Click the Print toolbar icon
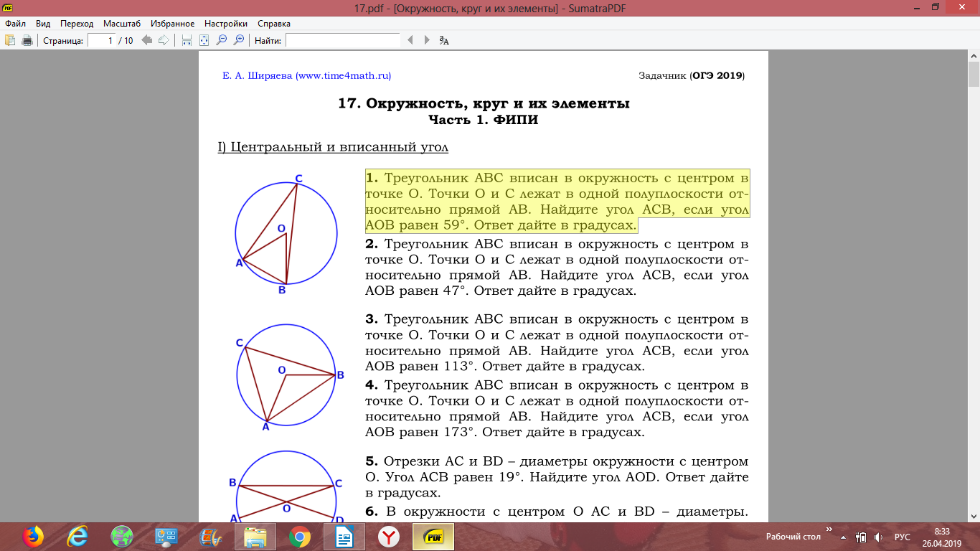The width and height of the screenshot is (980, 551). 27,40
